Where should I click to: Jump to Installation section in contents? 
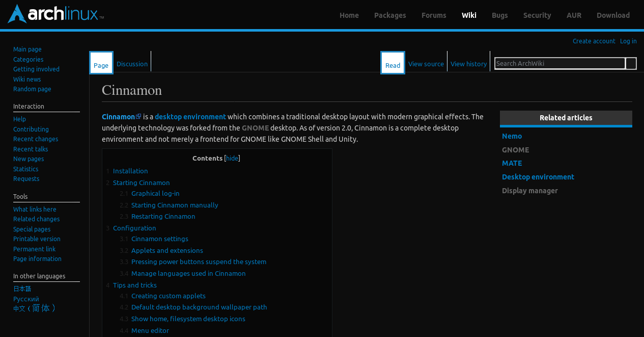pos(130,171)
